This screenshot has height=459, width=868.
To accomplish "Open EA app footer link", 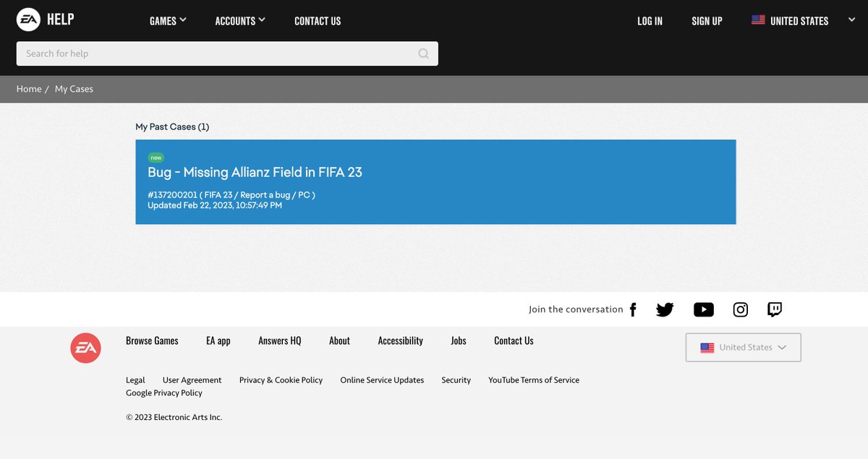I will pyautogui.click(x=218, y=340).
